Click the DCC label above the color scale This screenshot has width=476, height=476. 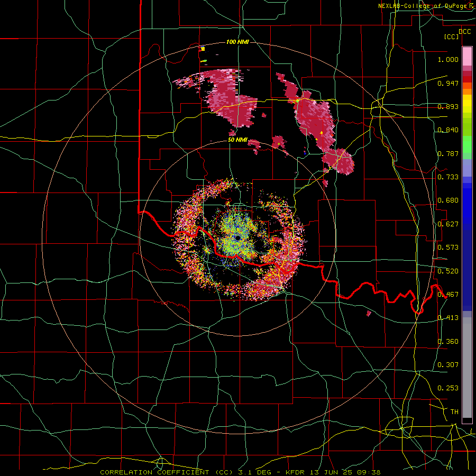[464, 32]
